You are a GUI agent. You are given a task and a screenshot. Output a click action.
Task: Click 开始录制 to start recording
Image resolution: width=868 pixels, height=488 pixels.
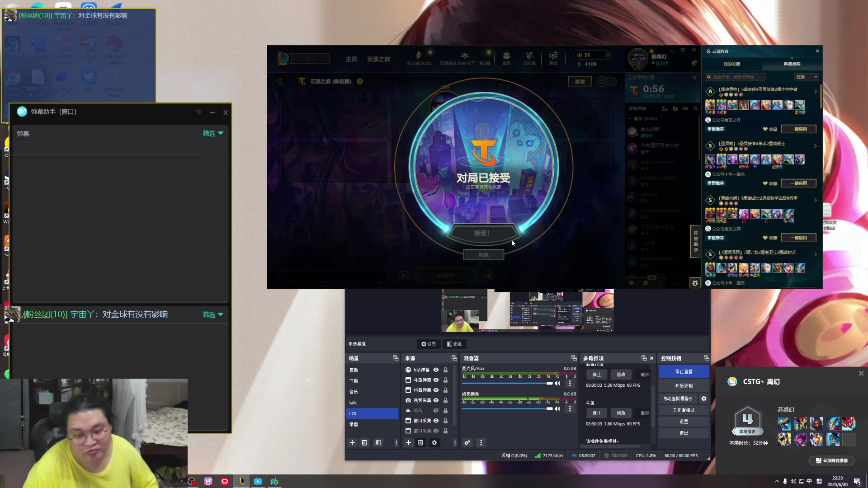pos(684,385)
